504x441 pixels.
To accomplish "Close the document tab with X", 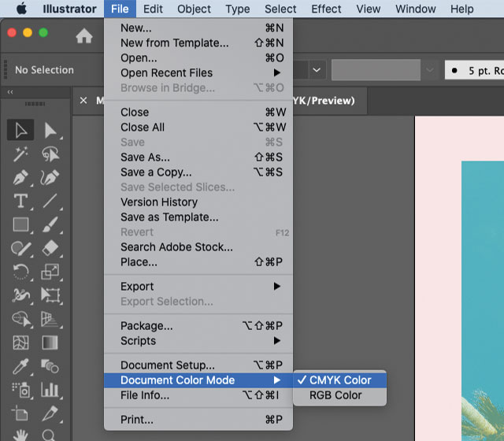I will (x=83, y=101).
